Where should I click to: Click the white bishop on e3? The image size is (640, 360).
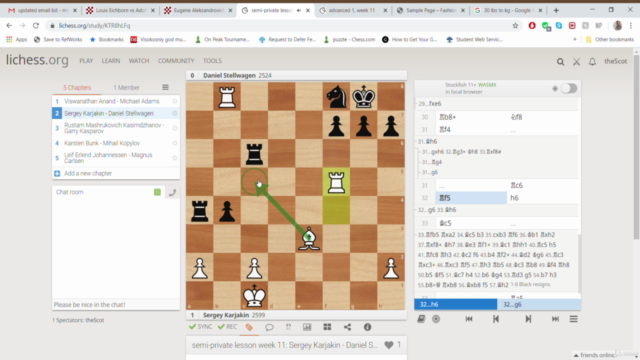(309, 239)
